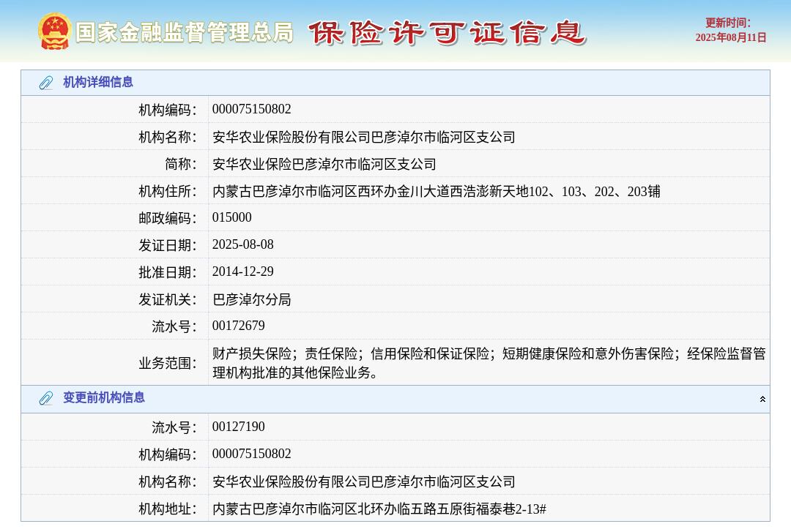This screenshot has width=791, height=532.
Task: Click the 发证日期 field label
Action: (168, 245)
